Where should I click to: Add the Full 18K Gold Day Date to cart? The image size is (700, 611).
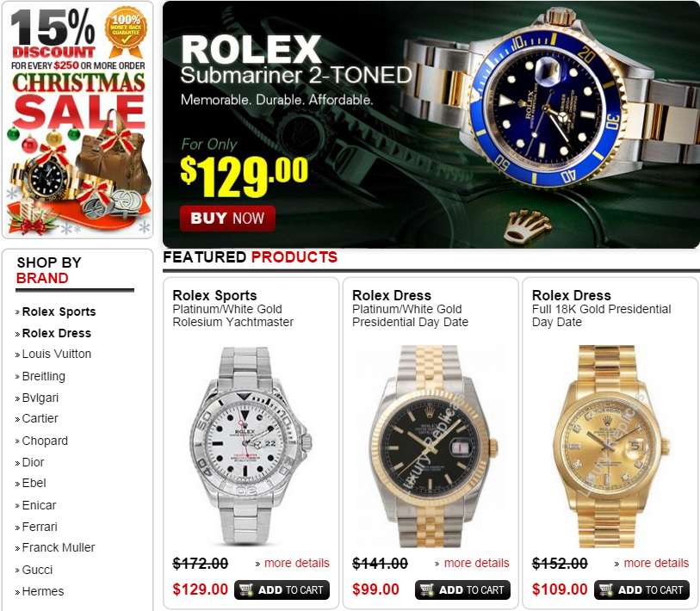[x=641, y=589]
